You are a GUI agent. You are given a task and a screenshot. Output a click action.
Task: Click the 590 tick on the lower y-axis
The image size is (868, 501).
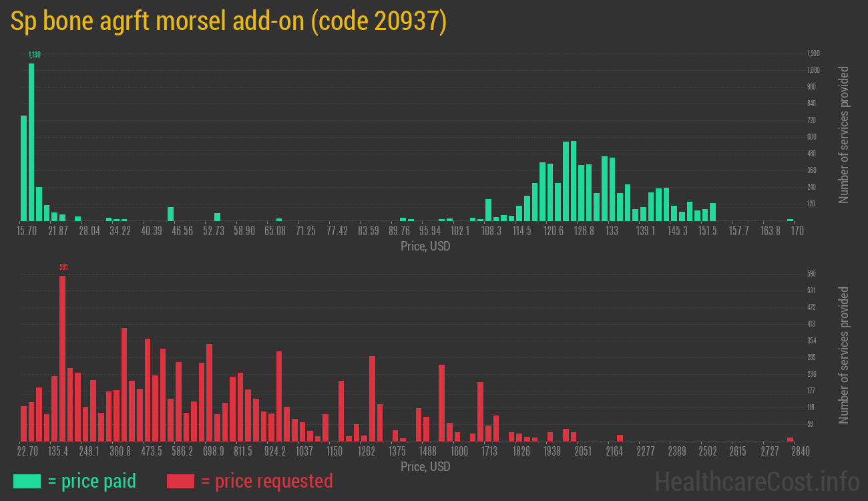811,274
